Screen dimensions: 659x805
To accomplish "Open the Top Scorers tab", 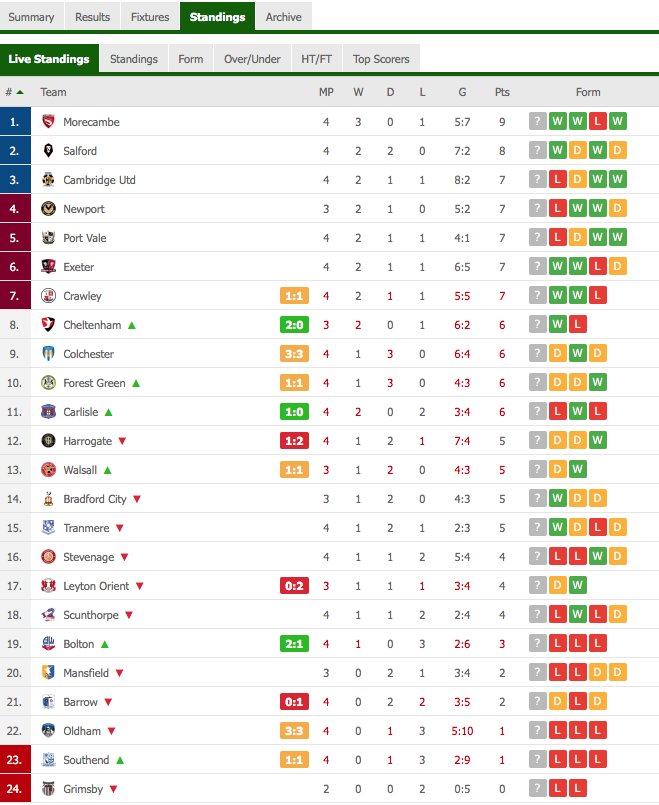I will (381, 59).
